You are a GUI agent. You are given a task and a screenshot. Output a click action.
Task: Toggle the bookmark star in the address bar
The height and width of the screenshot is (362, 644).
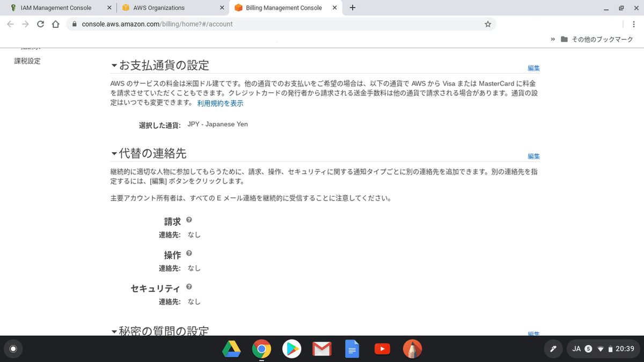pyautogui.click(x=487, y=24)
